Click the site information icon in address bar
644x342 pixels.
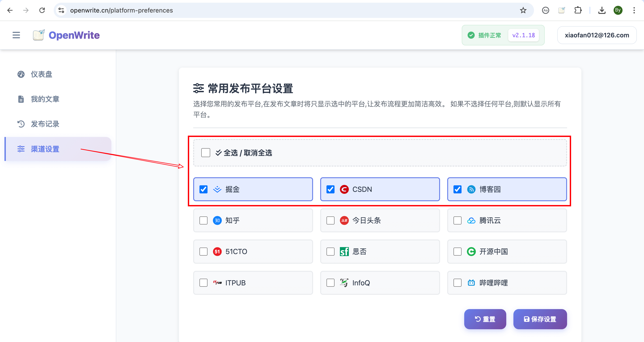[x=61, y=10]
